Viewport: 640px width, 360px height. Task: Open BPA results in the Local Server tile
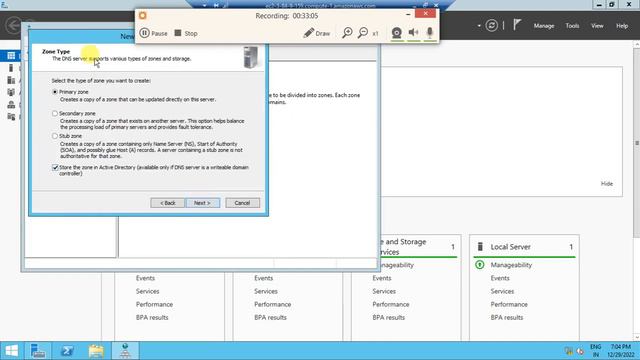point(507,317)
